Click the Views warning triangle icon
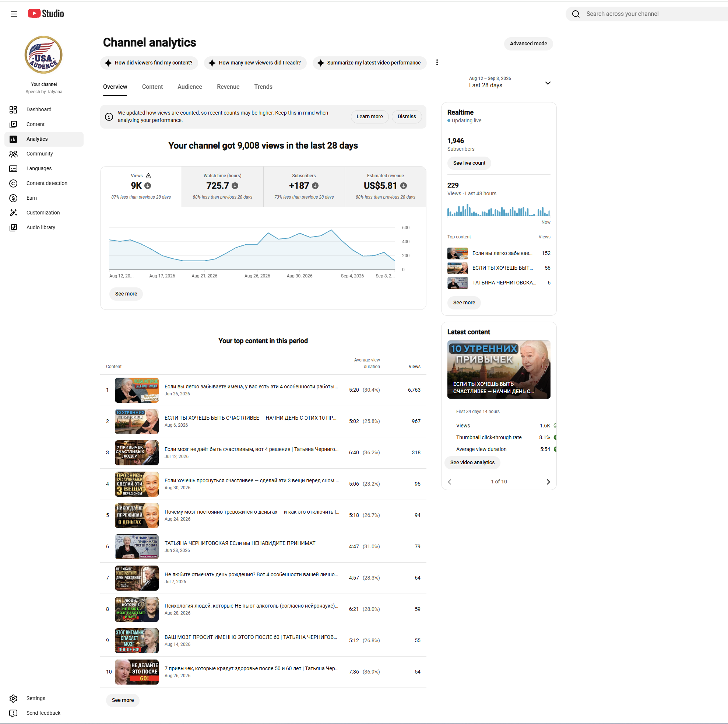This screenshot has height=724, width=728. tap(148, 176)
